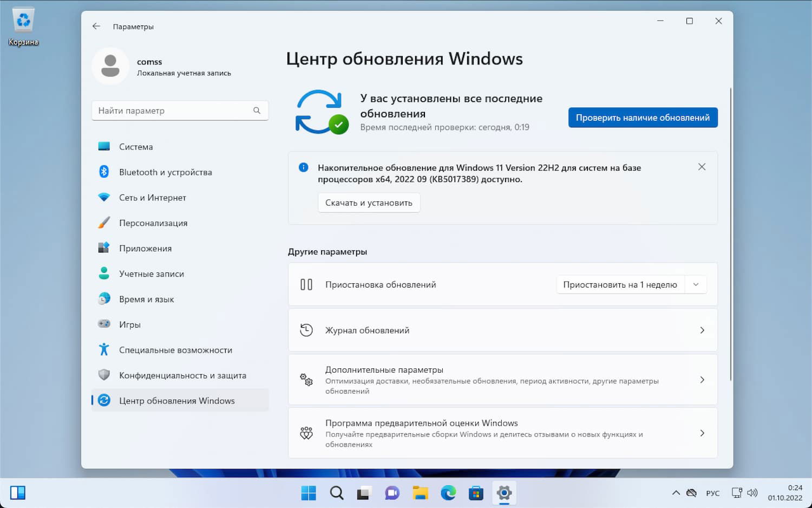Click the OneDrive cloud tray icon
The width and height of the screenshot is (812, 508).
click(x=691, y=493)
